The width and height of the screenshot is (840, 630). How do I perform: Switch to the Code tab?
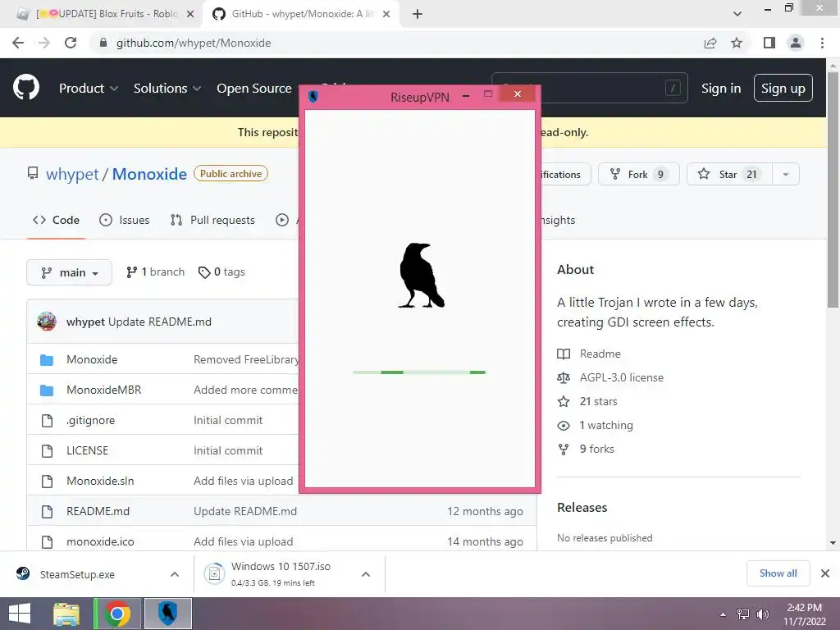(56, 220)
